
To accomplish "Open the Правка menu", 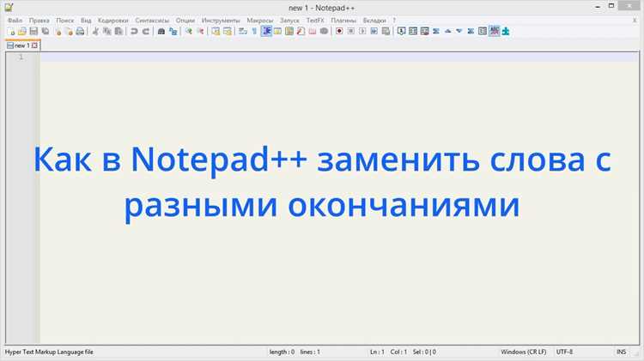I will point(39,20).
